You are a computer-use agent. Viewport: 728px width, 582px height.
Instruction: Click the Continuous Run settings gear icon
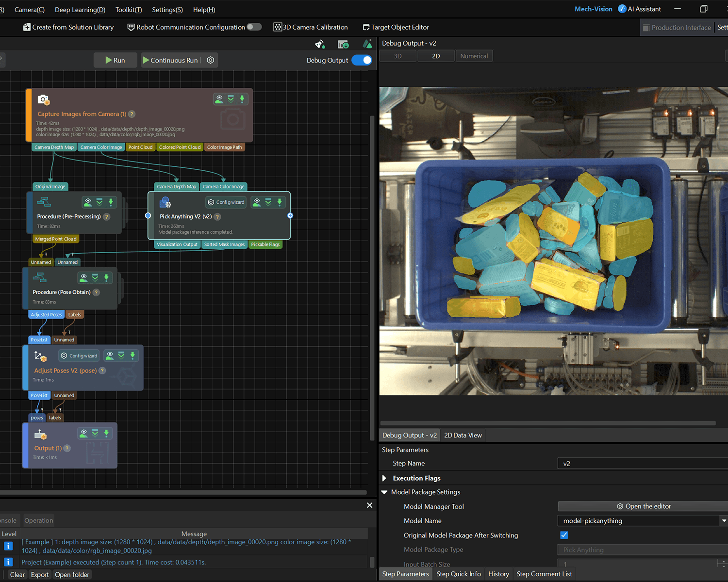click(x=211, y=60)
